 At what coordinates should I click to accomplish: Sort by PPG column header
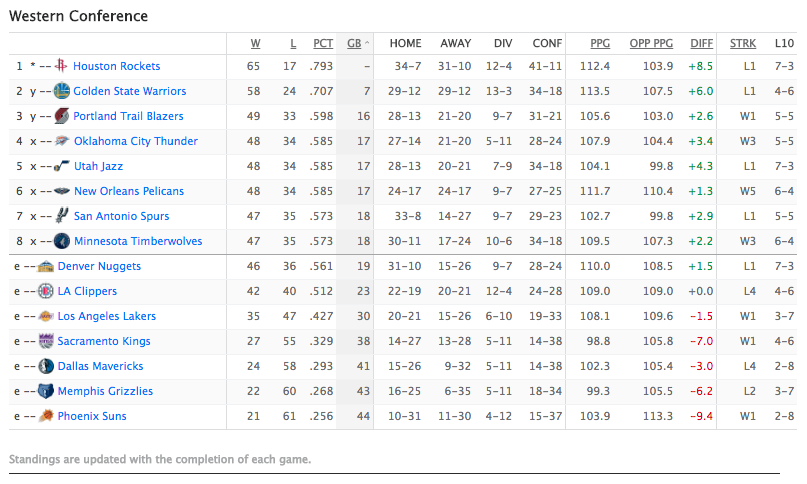600,43
